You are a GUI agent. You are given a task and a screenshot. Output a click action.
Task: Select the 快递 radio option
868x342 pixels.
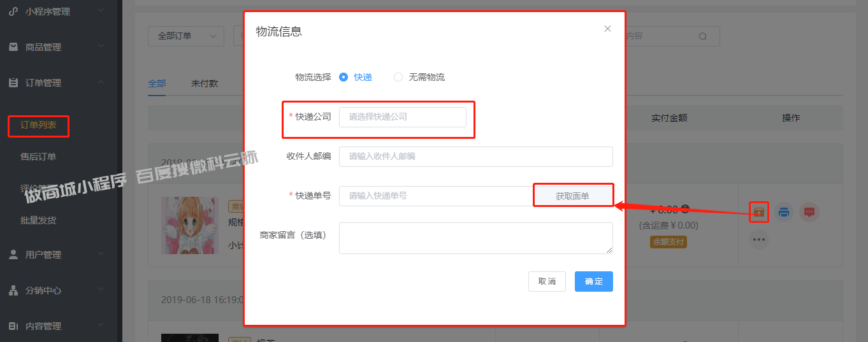click(356, 77)
